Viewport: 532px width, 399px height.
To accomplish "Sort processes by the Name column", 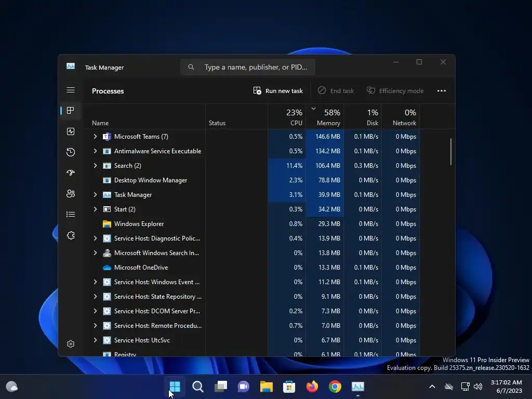I will [144, 117].
